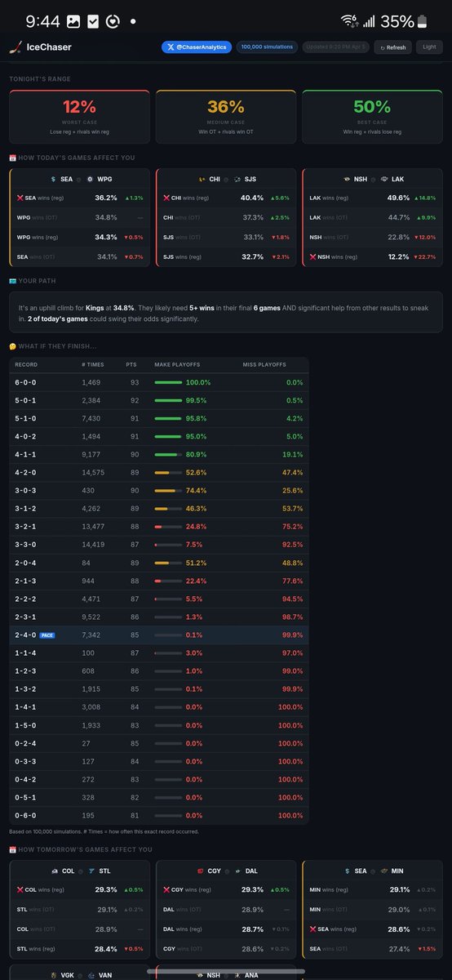Tap the calendar icon beside How Today's Games Affect You
Image resolution: width=452 pixels, height=980 pixels.
coord(12,158)
